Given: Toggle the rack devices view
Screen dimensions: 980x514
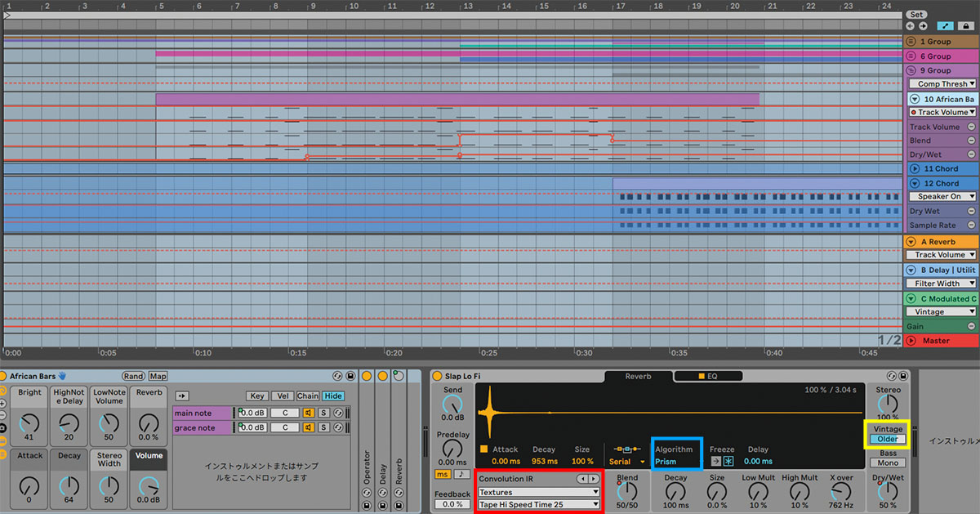Looking at the screenshot, I should point(3,454).
